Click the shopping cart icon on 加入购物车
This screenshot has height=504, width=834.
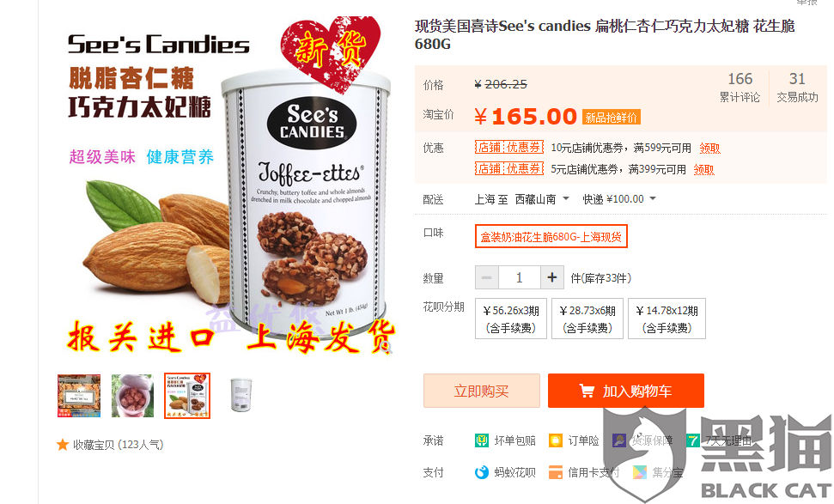pyautogui.click(x=587, y=391)
